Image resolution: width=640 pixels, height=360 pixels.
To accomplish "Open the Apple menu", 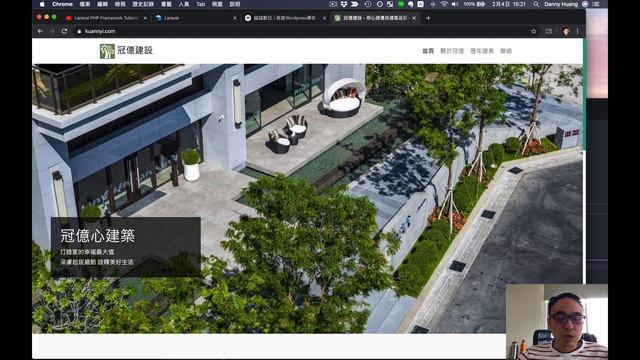I will coord(42,4).
